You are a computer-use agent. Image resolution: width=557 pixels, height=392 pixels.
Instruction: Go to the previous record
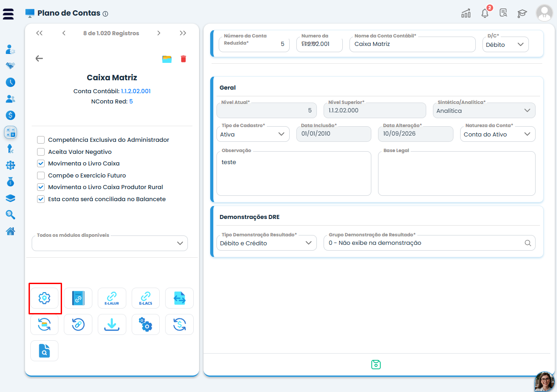pos(64,33)
